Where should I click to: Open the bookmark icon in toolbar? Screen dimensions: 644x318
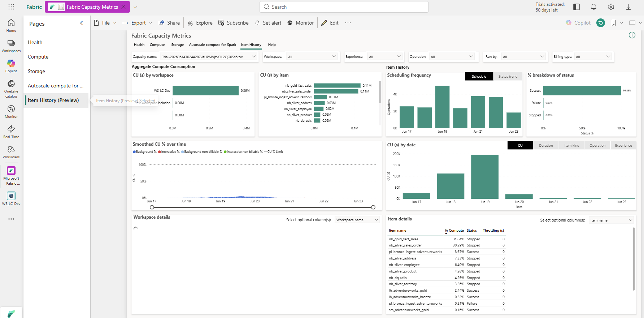(x=614, y=23)
